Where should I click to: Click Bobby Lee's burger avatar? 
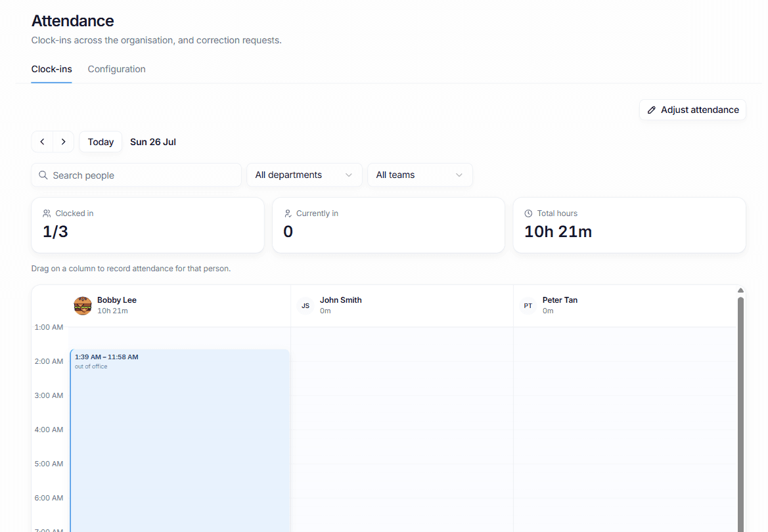coord(83,305)
